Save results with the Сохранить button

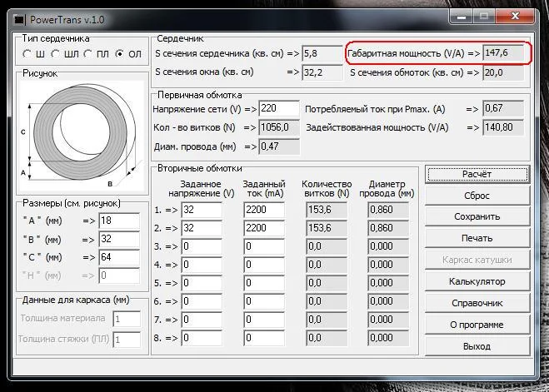[x=477, y=217]
